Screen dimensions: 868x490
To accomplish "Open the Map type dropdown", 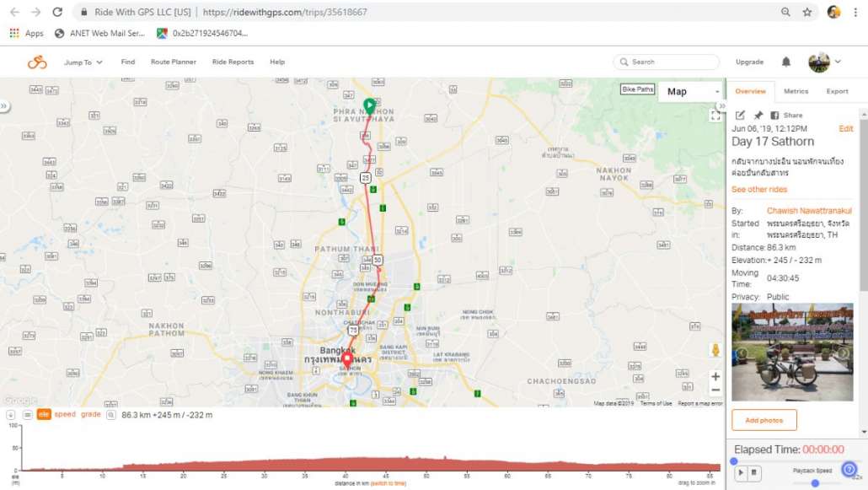I will pyautogui.click(x=692, y=91).
